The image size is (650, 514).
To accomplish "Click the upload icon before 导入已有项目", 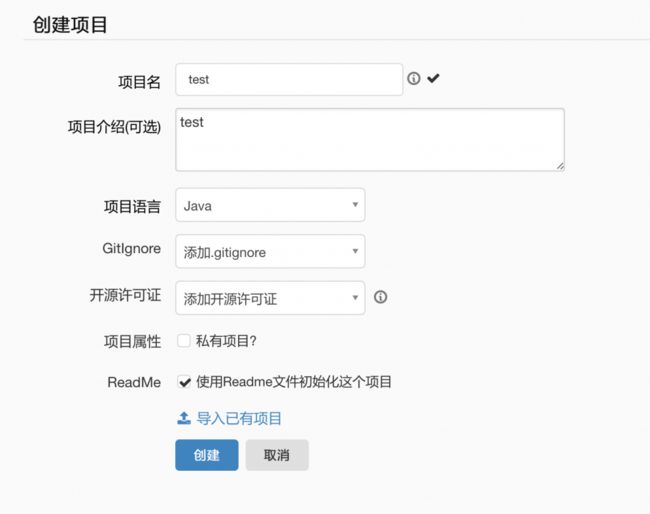I will click(184, 418).
